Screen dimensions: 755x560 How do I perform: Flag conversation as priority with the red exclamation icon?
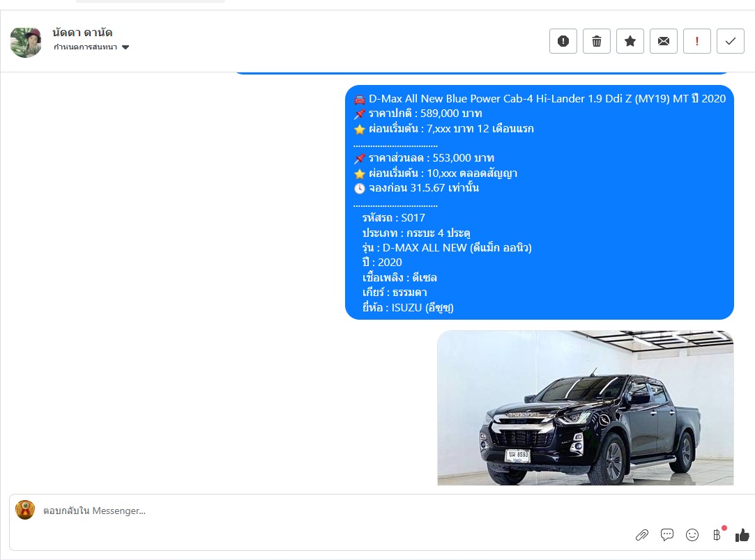(696, 41)
